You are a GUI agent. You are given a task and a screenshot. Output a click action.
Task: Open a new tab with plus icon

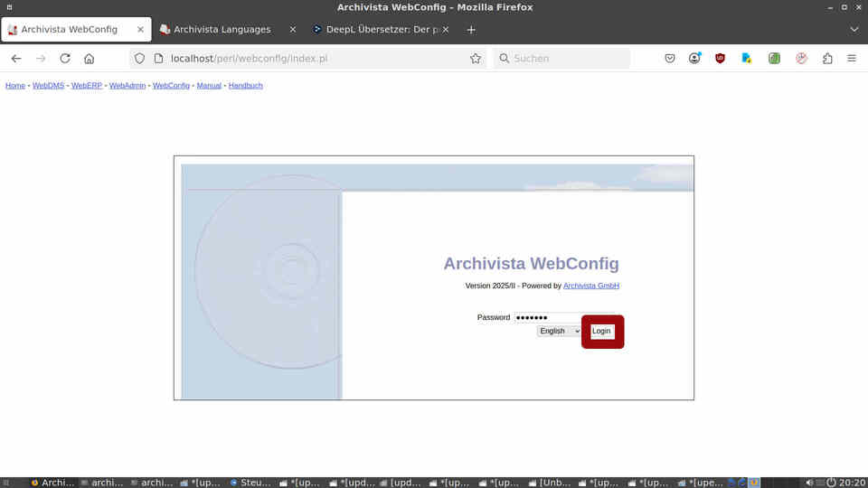(471, 30)
